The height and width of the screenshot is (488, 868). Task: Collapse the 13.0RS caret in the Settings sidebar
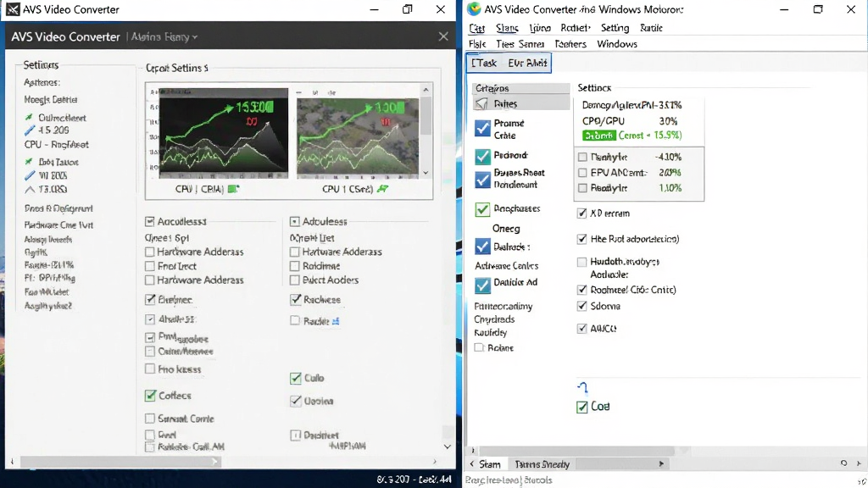(x=30, y=189)
